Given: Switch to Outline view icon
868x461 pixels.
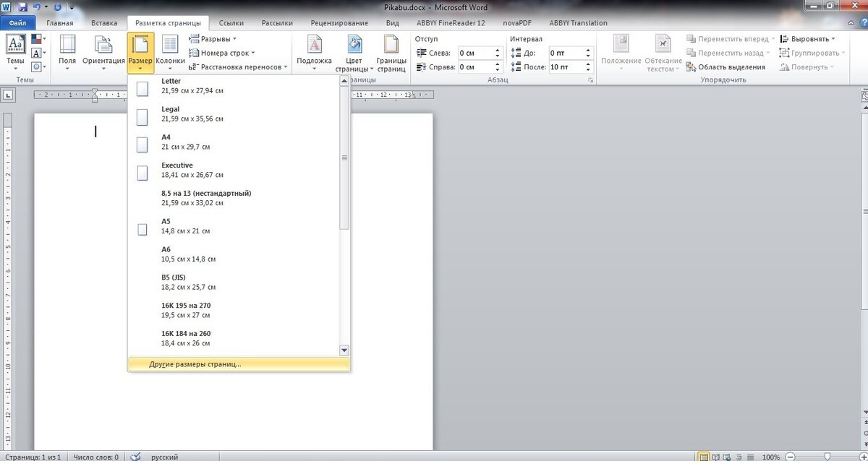Looking at the screenshot, I should click(x=739, y=457).
